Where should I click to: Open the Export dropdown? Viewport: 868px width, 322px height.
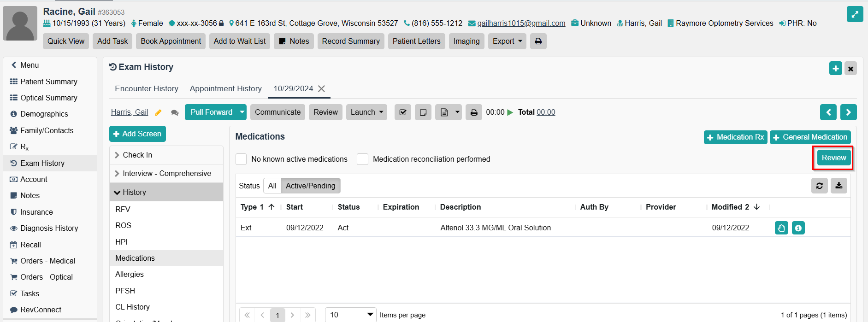click(507, 41)
